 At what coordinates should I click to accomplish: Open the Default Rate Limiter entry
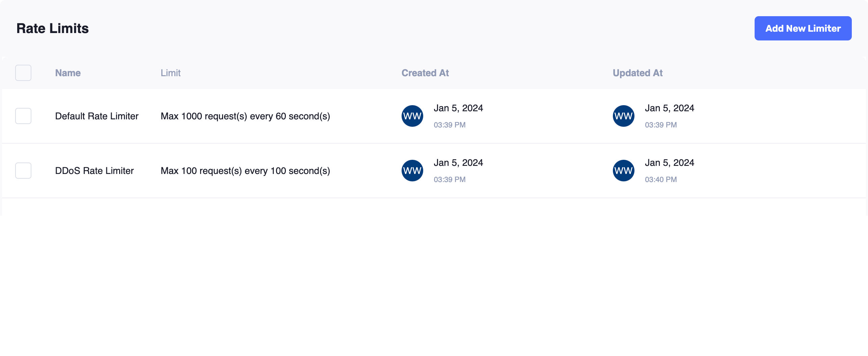tap(97, 116)
